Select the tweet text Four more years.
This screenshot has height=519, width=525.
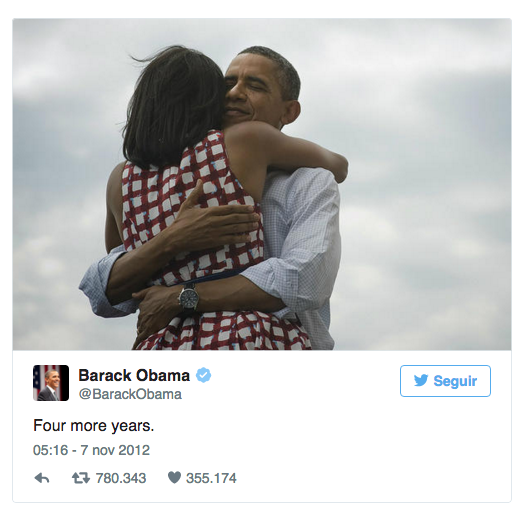coord(93,426)
